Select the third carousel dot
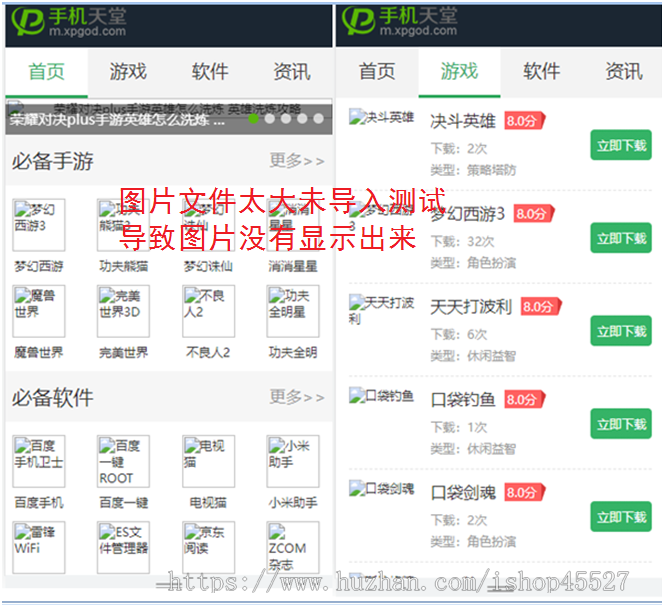The width and height of the screenshot is (664, 607). point(286,119)
